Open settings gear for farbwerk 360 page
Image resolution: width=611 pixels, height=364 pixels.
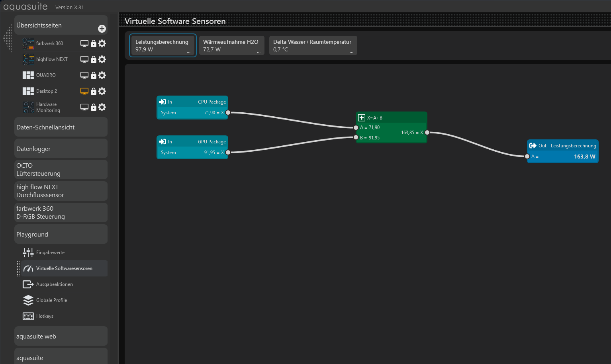(102, 43)
